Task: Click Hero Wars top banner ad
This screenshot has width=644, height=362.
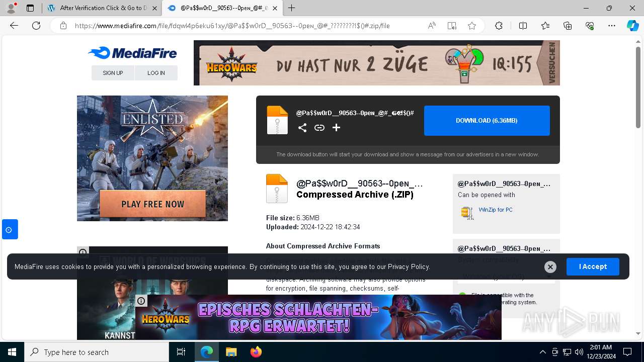Action: click(377, 63)
